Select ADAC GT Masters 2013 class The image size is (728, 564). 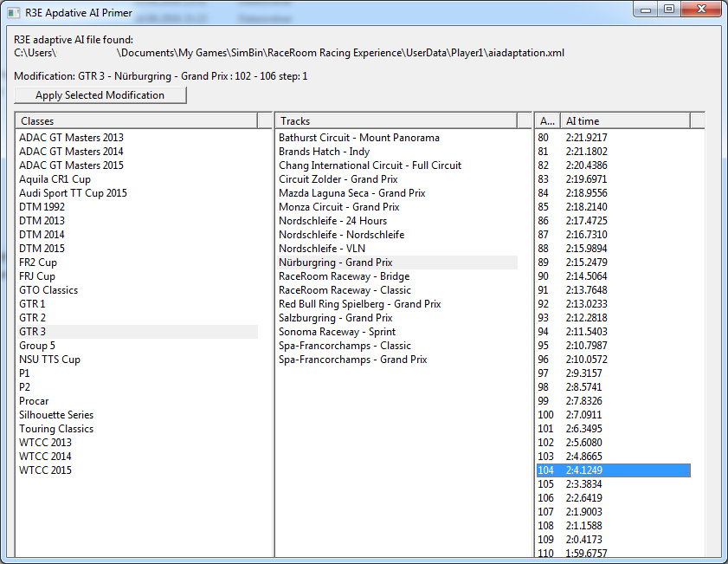click(x=138, y=138)
